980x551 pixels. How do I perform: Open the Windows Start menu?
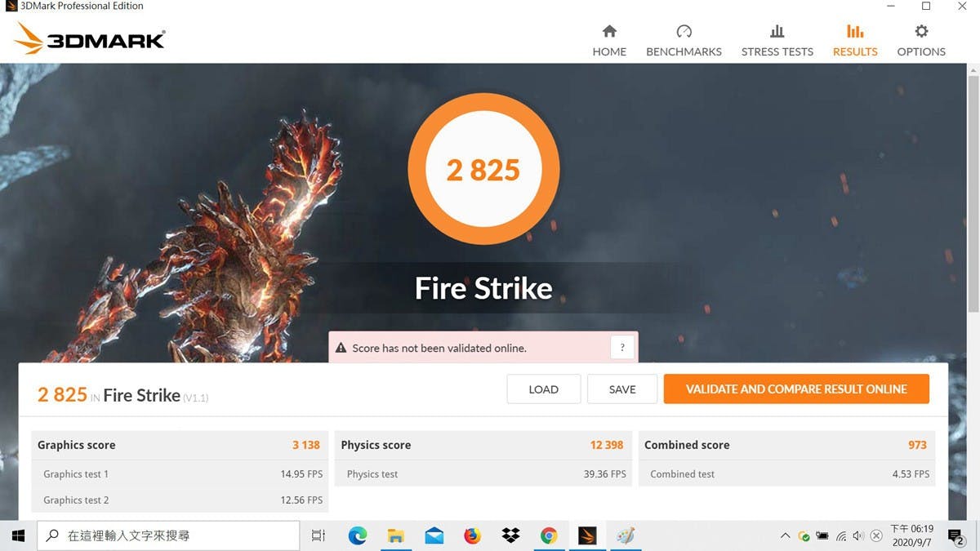(18, 535)
